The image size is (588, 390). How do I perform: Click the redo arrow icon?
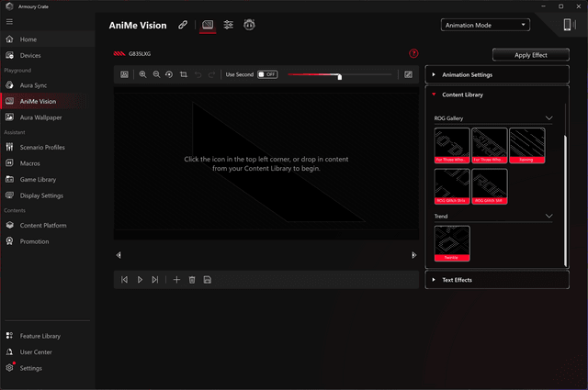211,74
